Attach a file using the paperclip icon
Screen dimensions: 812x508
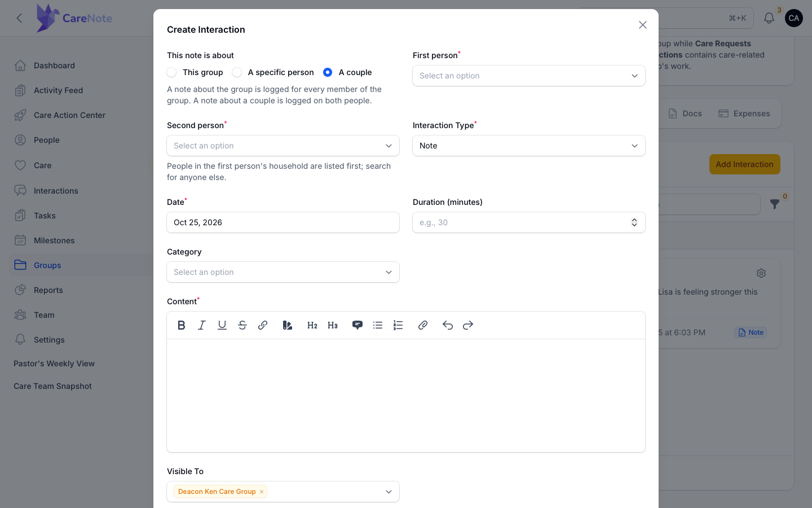click(x=423, y=325)
